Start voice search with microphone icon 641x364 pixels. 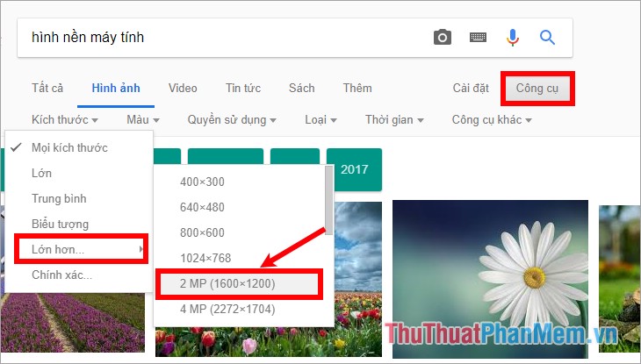tap(512, 38)
